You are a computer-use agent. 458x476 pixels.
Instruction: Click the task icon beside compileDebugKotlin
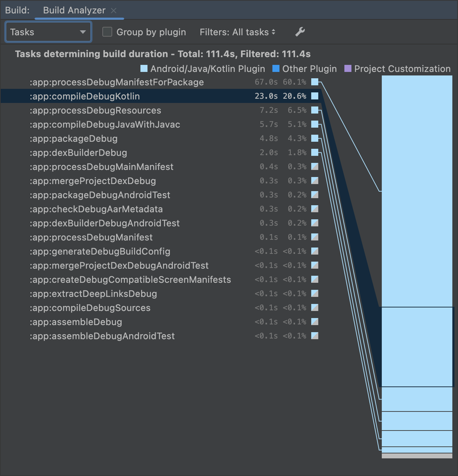click(315, 96)
